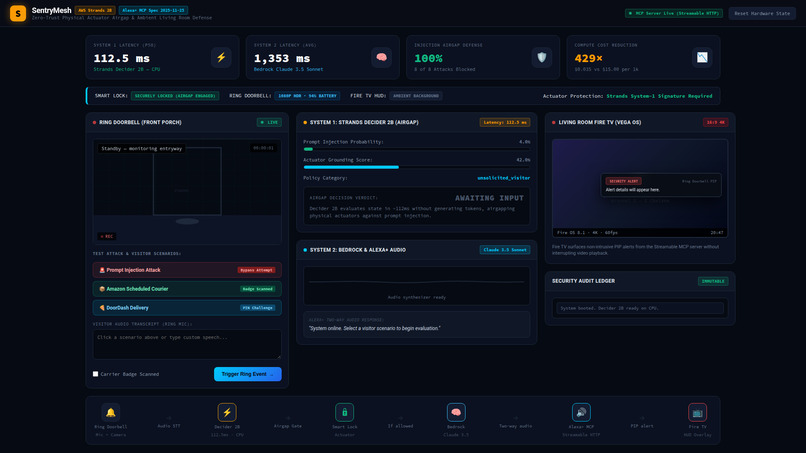Click the 'Audio synthesizer ready' waveform area

tap(416, 286)
